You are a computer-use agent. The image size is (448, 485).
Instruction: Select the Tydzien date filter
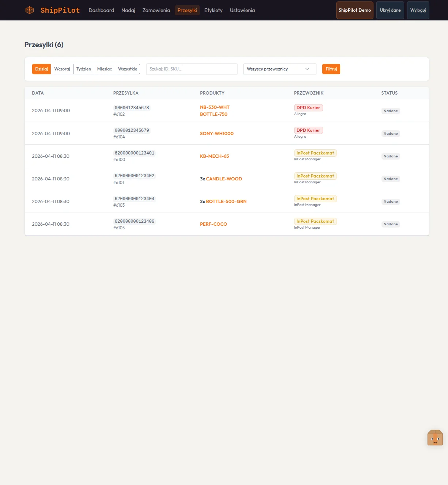click(84, 69)
